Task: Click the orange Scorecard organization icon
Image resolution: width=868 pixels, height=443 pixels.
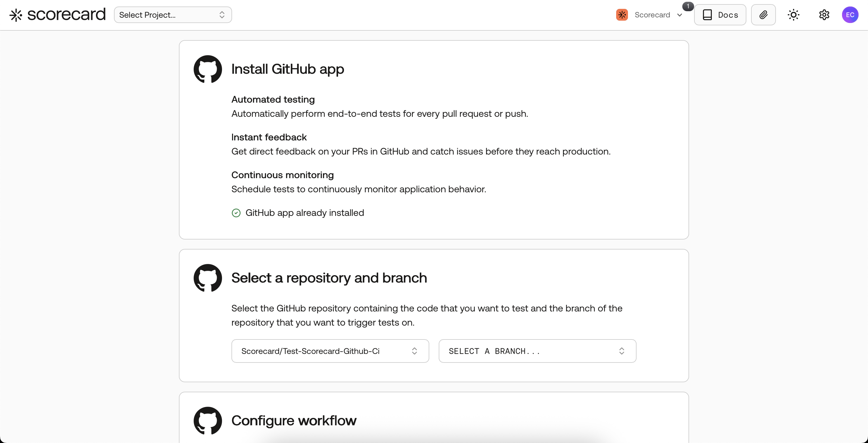Action: pos(622,15)
